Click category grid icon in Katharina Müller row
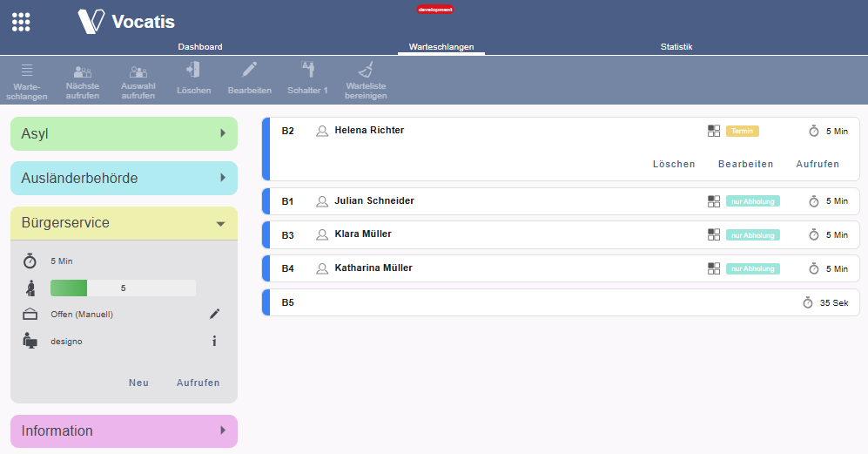The image size is (868, 454). pyautogui.click(x=714, y=268)
